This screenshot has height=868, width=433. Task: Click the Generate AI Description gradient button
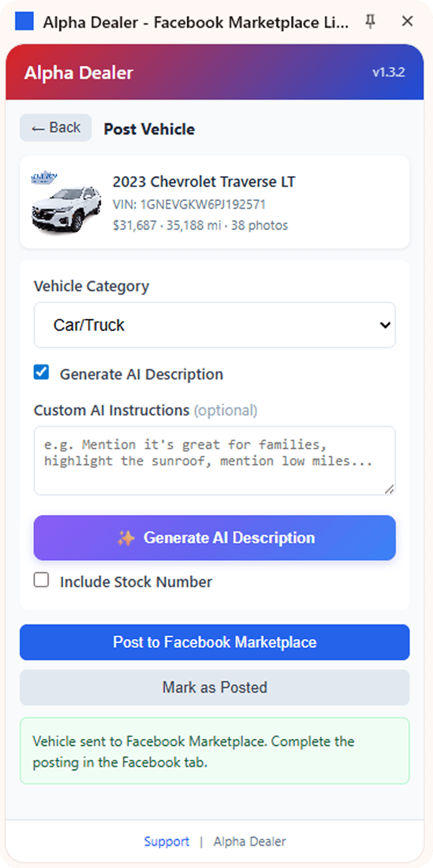215,538
